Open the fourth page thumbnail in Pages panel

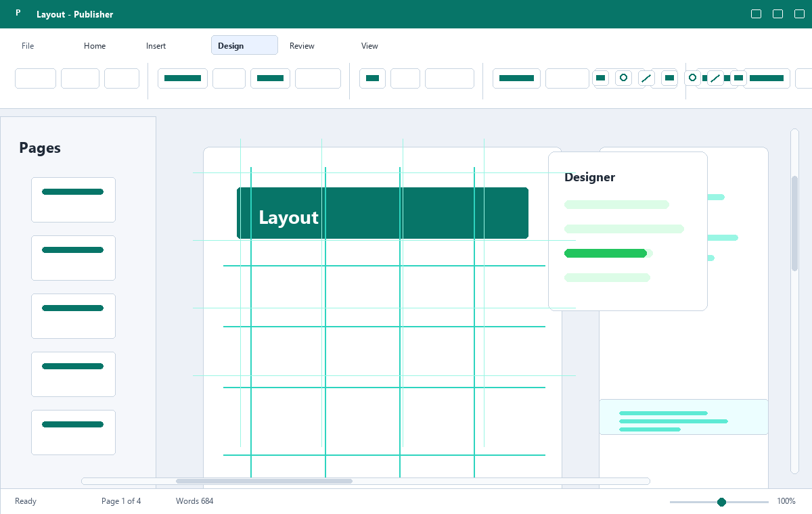(73, 374)
